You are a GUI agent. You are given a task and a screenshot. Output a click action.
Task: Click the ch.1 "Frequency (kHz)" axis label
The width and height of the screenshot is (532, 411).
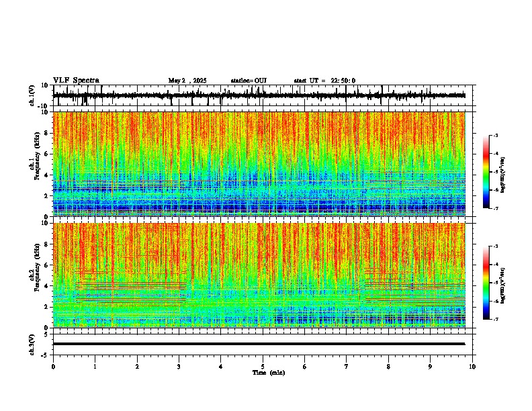37,154
